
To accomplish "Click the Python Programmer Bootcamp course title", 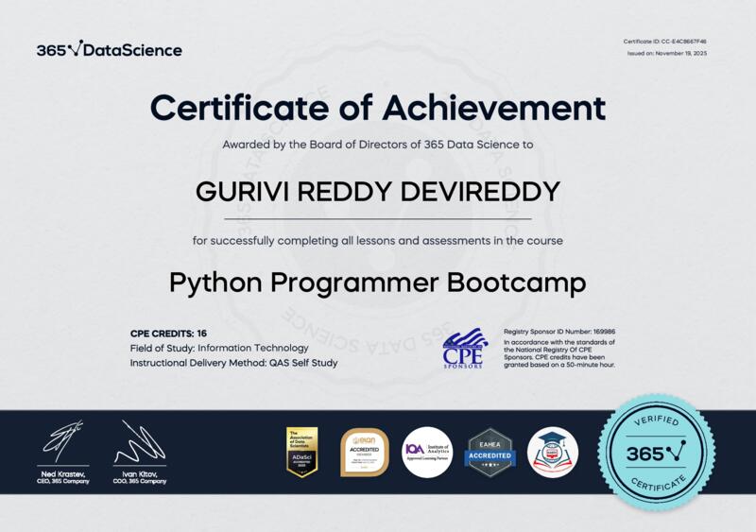I will pos(378,282).
